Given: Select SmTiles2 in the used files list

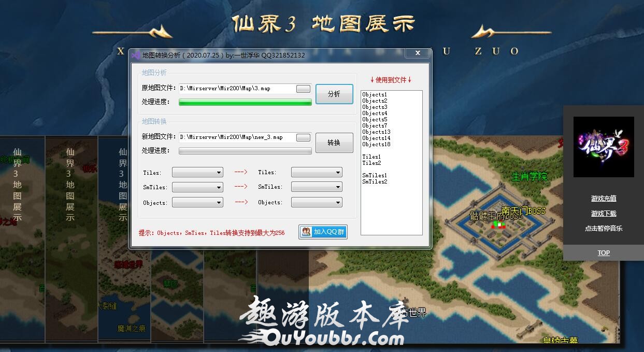Looking at the screenshot, I should pyautogui.click(x=375, y=182).
